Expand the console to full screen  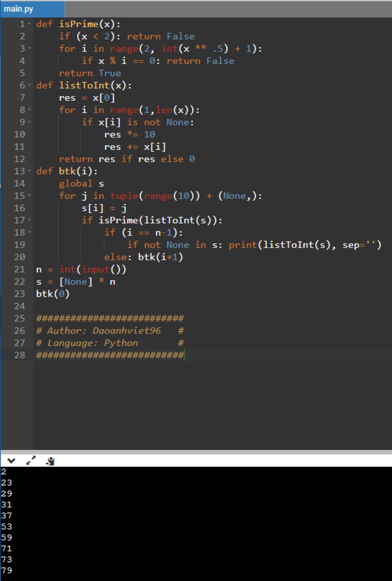point(31,461)
